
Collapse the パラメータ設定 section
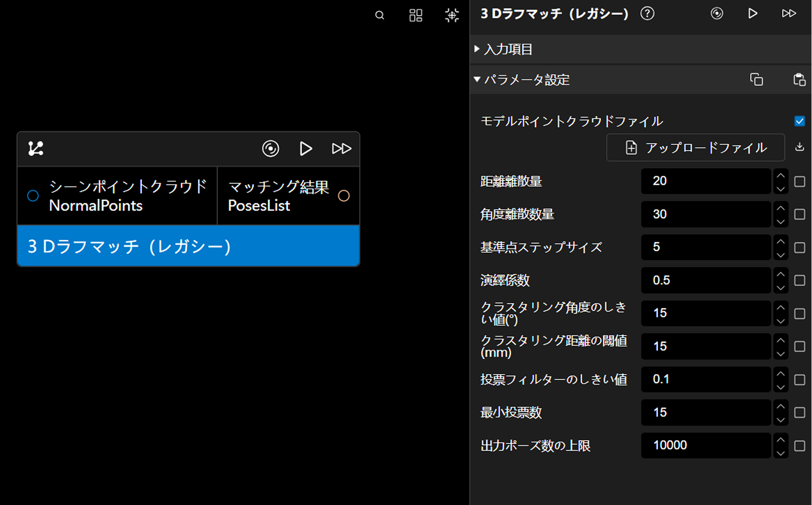tap(477, 79)
